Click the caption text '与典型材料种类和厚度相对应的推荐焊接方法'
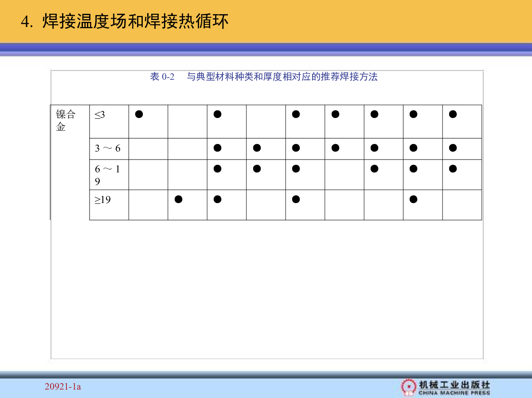 click(x=282, y=77)
